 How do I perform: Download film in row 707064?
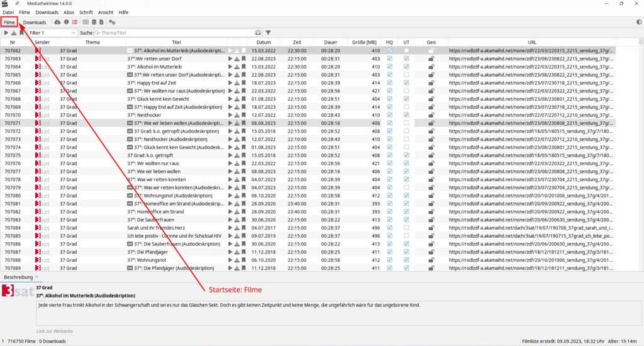click(237, 67)
